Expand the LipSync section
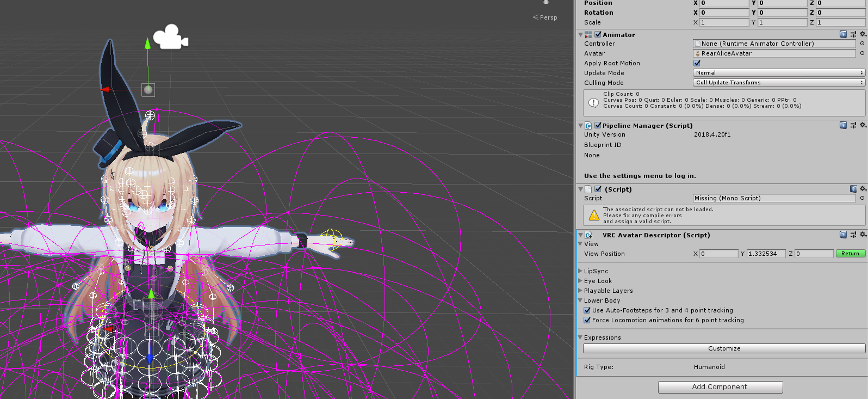The height and width of the screenshot is (399, 868). click(x=580, y=271)
